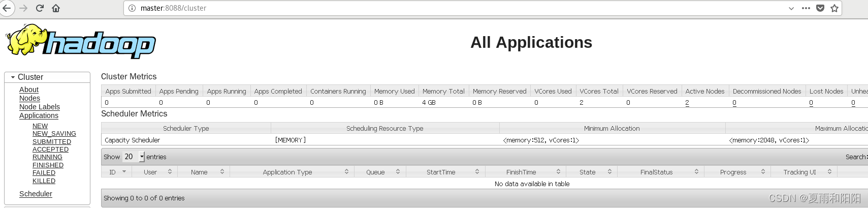Sort the table by User column
Screen dimensions: 868x208
tap(154, 172)
